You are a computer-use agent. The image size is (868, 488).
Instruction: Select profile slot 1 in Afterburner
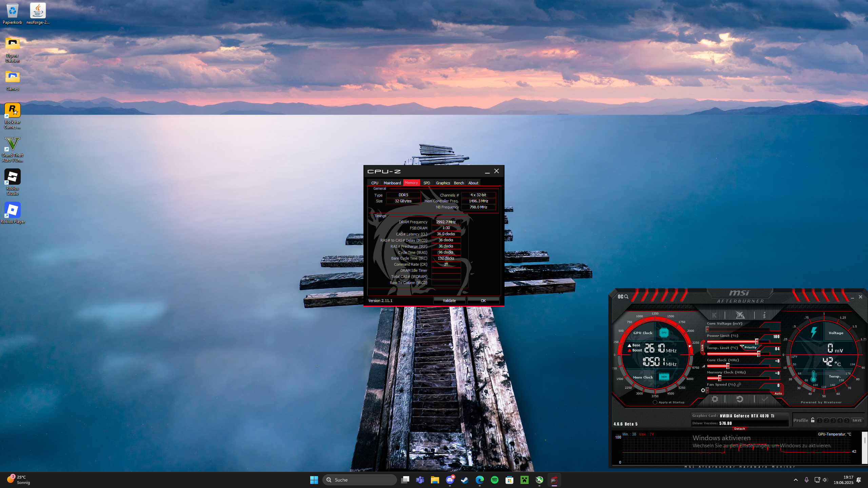820,421
